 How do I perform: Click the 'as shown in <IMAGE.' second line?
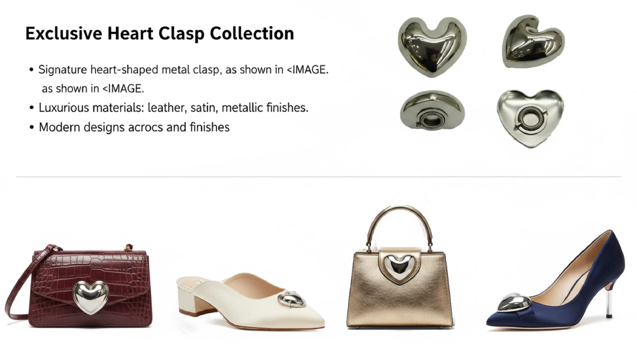click(93, 89)
